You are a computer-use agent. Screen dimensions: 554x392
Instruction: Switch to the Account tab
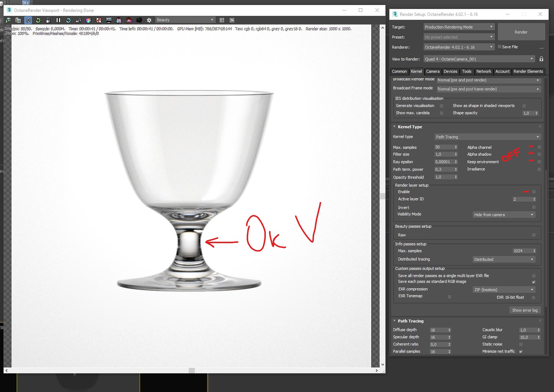tap(502, 71)
